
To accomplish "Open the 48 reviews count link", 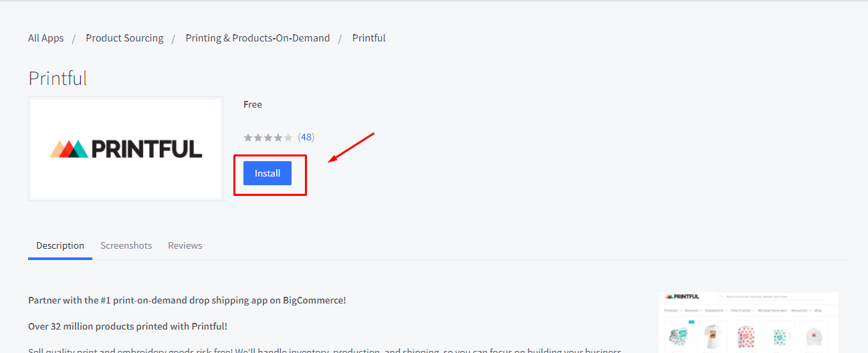I will pos(306,137).
